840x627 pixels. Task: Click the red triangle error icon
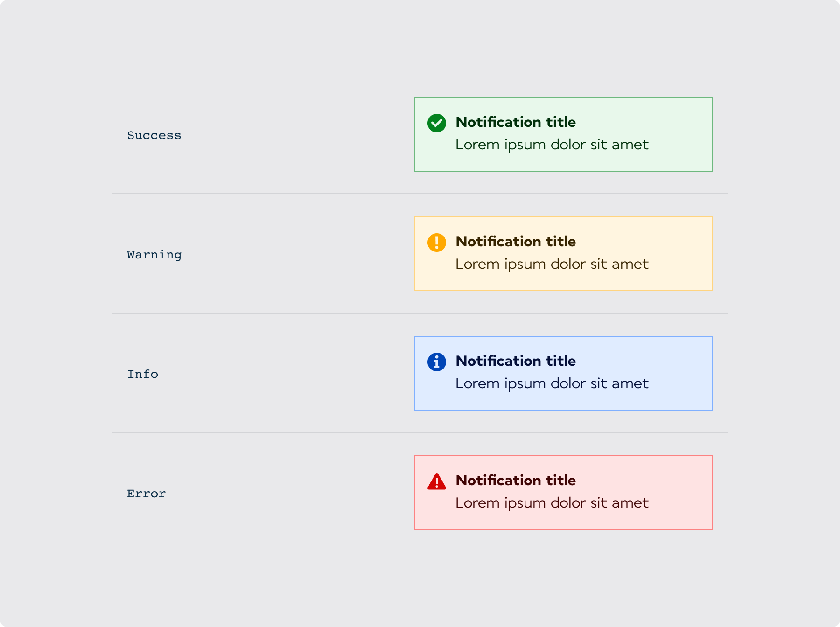coord(437,481)
